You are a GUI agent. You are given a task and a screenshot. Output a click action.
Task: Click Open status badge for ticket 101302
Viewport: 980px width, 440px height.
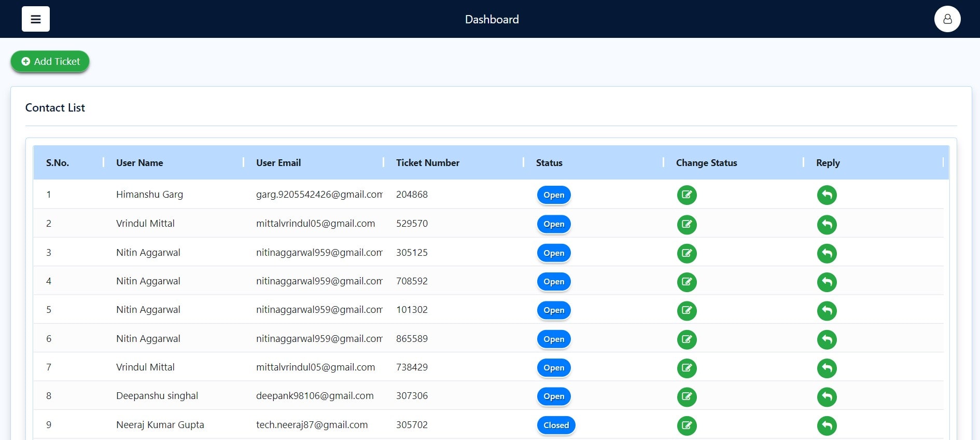[x=554, y=310]
